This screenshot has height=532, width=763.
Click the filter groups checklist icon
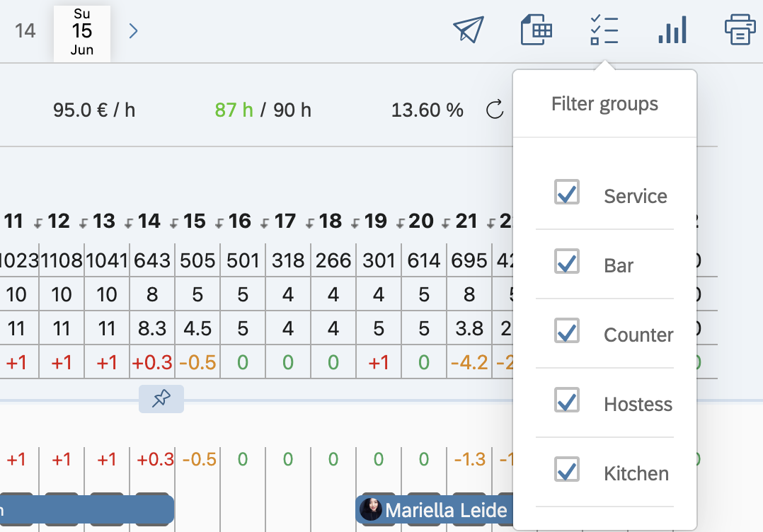(x=604, y=30)
